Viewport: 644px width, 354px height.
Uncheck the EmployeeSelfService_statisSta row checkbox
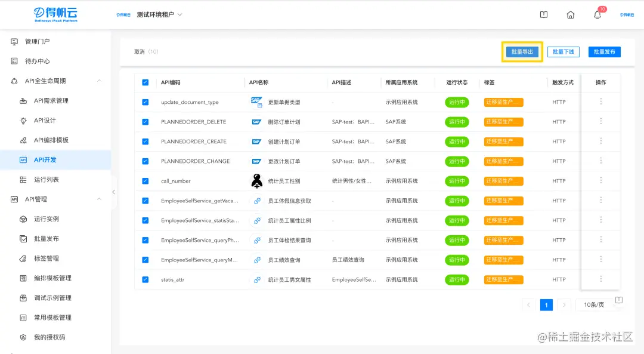coord(145,221)
